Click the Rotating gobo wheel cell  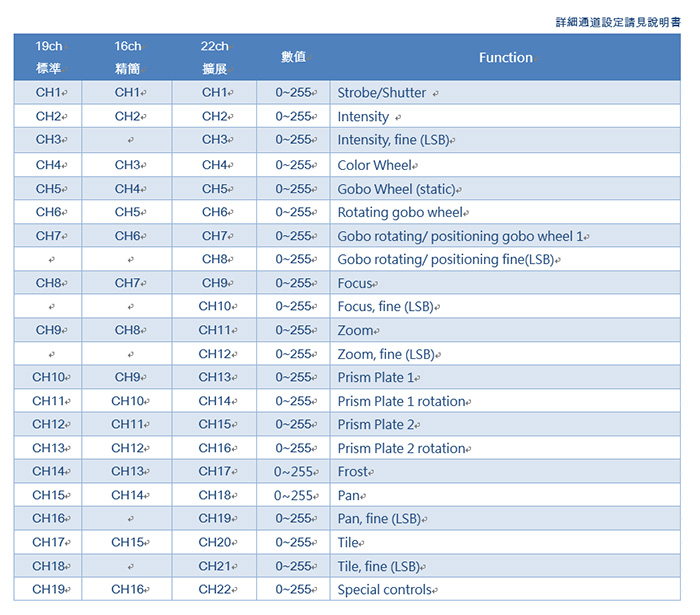pyautogui.click(x=401, y=212)
